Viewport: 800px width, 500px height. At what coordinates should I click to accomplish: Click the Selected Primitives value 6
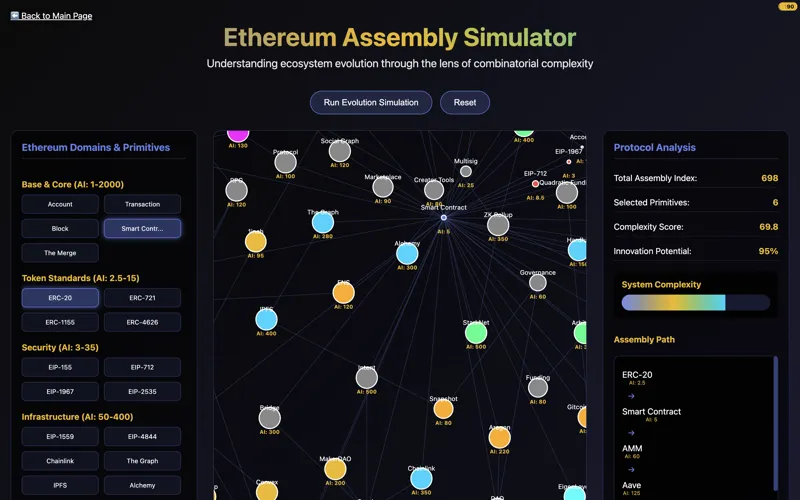click(776, 203)
